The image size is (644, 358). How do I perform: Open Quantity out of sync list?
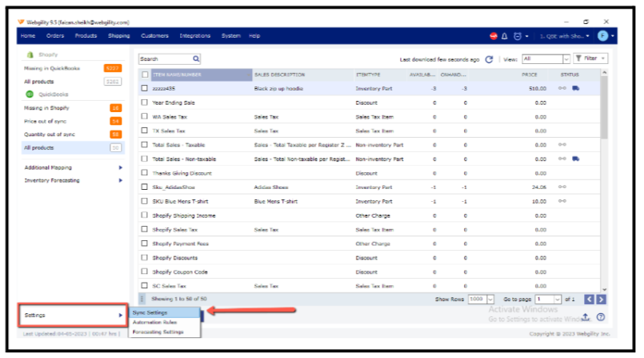point(73,135)
